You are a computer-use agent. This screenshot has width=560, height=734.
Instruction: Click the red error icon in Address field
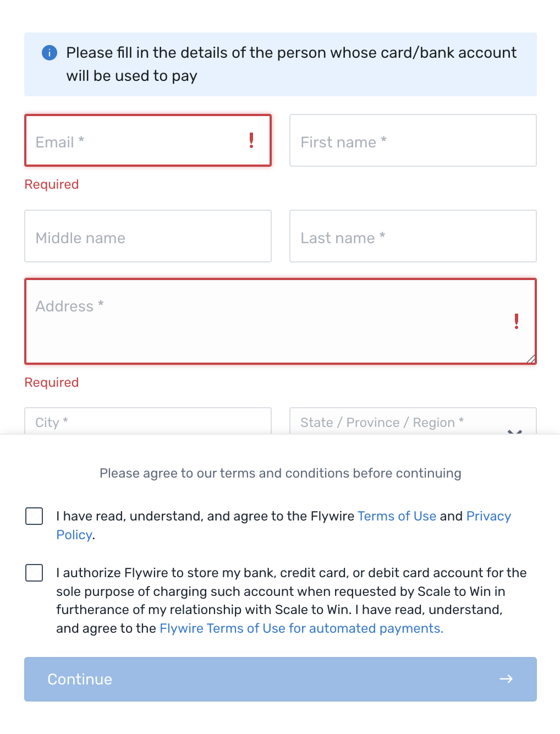tap(516, 321)
